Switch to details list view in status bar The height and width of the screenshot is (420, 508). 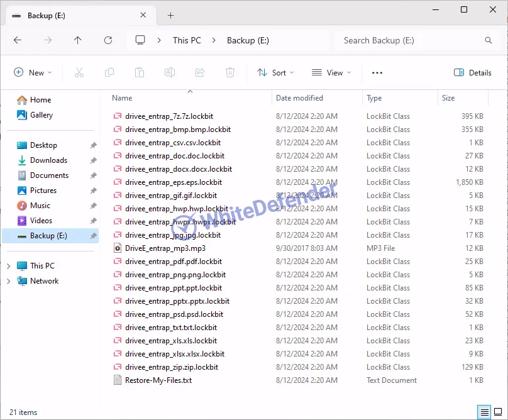[x=485, y=412]
